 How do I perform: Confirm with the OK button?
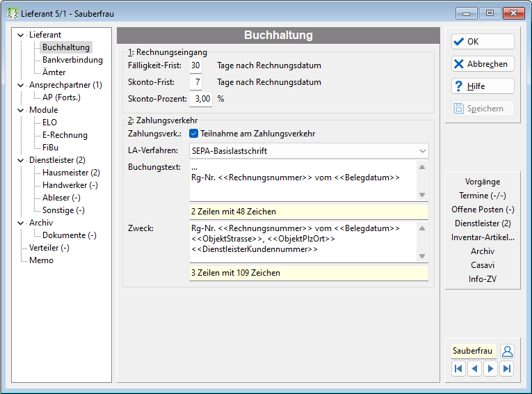[x=483, y=42]
